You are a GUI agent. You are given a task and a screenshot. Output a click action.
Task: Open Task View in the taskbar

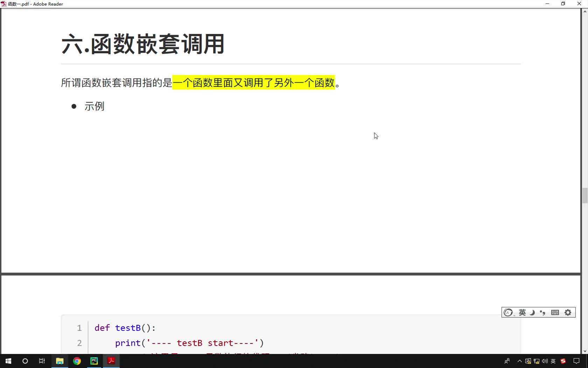(42, 361)
